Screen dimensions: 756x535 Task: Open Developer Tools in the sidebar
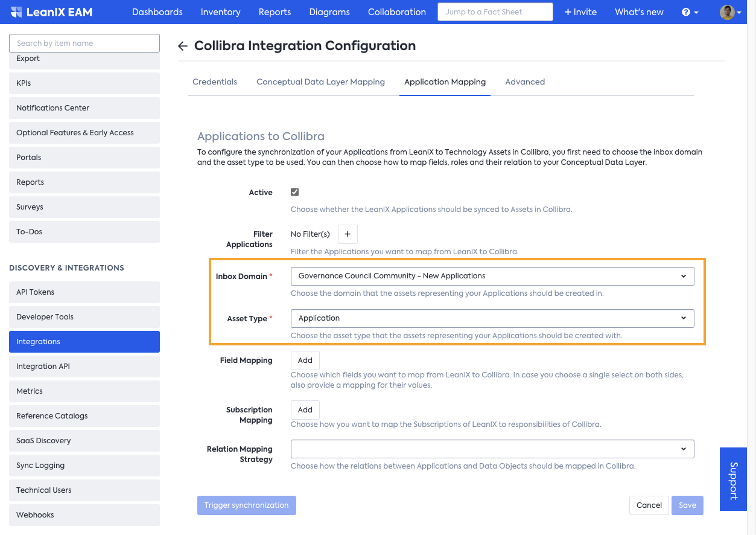[x=84, y=317]
